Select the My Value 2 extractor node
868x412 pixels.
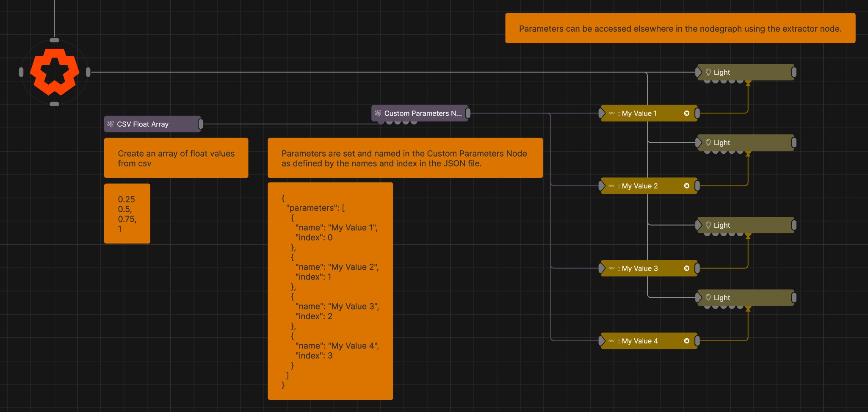[649, 186]
